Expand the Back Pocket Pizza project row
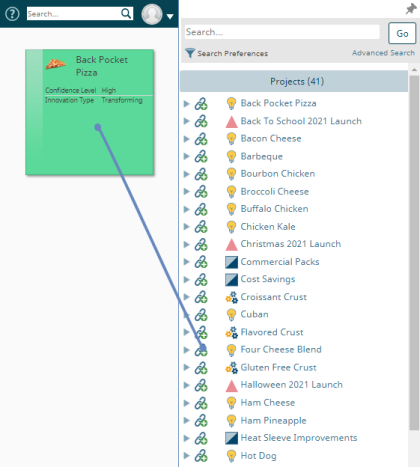The width and height of the screenshot is (420, 467). [x=187, y=104]
